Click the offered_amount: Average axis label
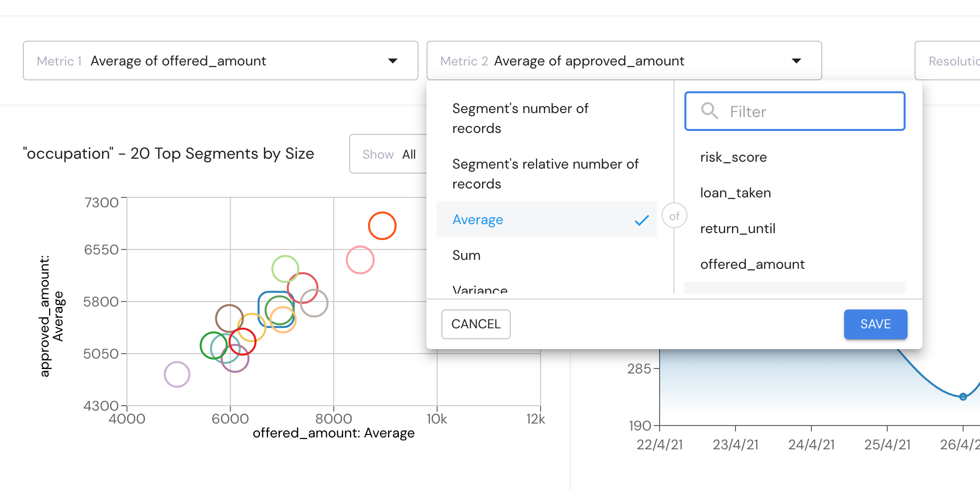980x490 pixels. (x=334, y=433)
